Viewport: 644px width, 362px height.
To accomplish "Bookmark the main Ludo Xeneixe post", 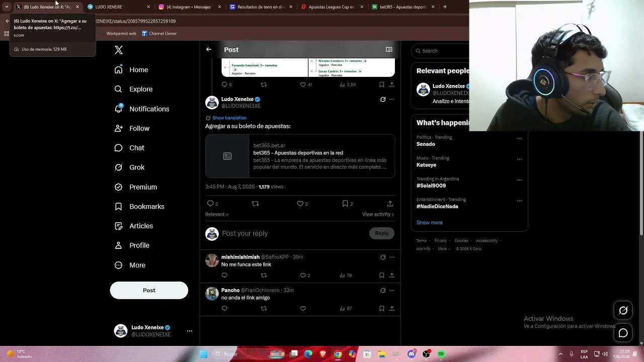I will click(345, 204).
